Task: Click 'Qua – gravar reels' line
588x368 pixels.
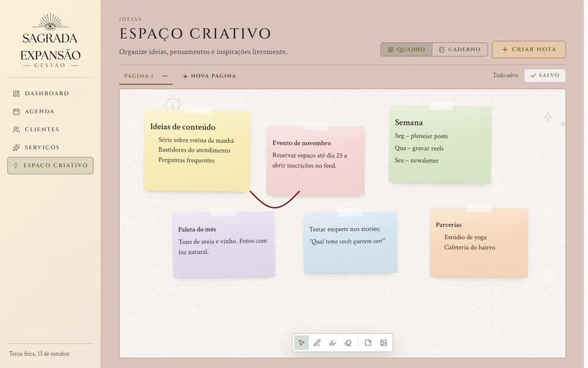Action: 419,148
